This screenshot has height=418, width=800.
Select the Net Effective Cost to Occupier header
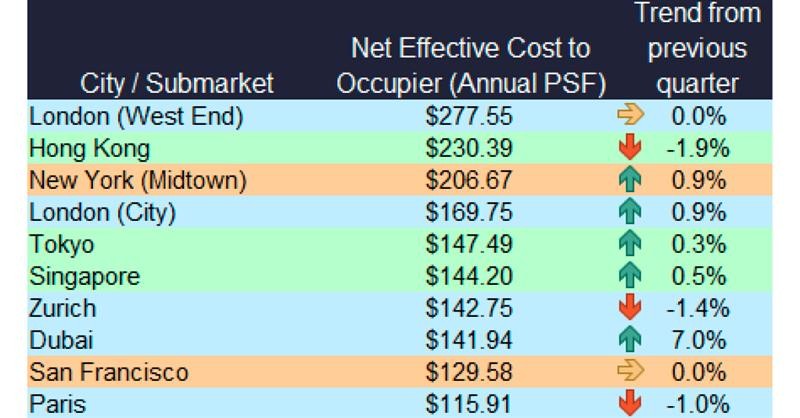[471, 65]
